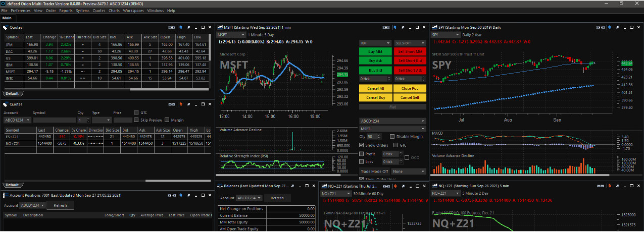This screenshot has width=644, height=232.
Task: Switch to the Main workspace tab
Action: tap(7, 18)
